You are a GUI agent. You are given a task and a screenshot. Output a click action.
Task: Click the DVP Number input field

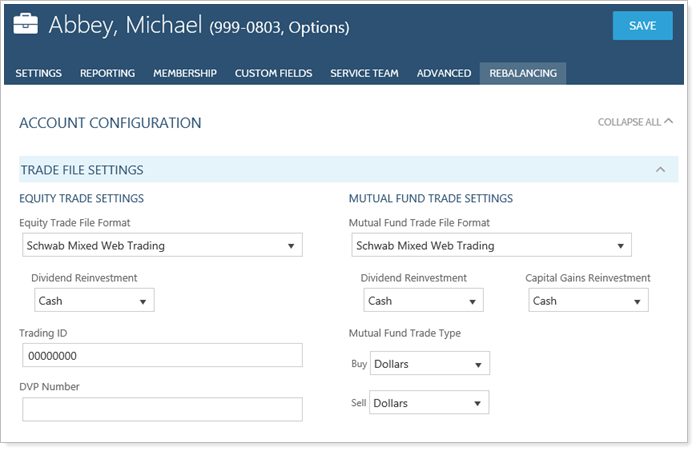coord(162,409)
